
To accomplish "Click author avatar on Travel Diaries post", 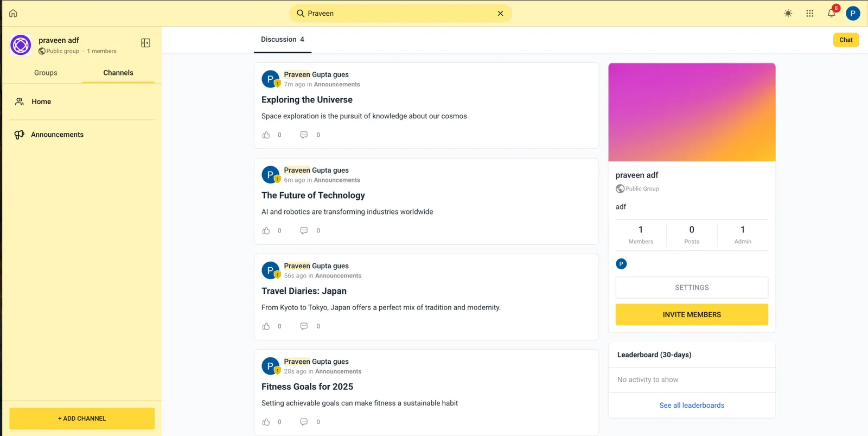I will pos(270,270).
